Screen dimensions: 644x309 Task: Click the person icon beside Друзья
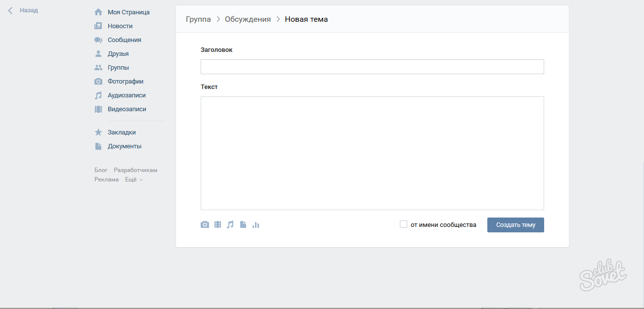coord(98,54)
